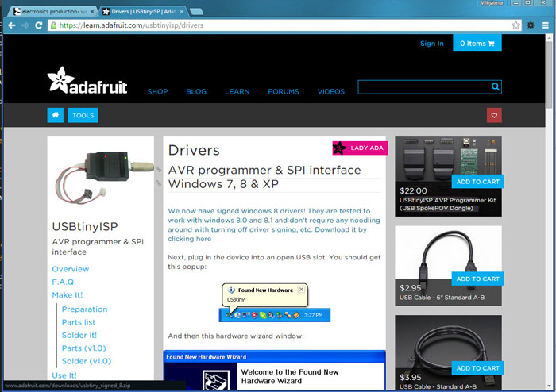Viewport: 556px width, 392px height.
Task: Close the Drivers USBtinyISP tab
Action: (x=182, y=12)
